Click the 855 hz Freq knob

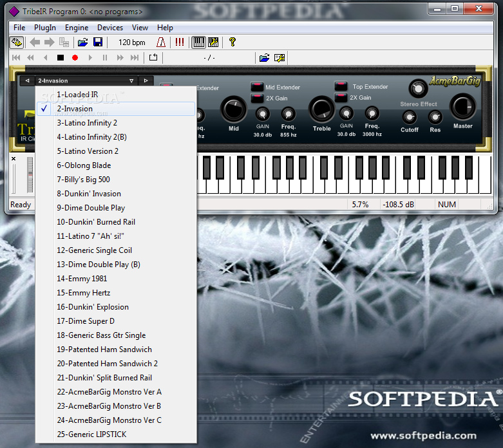[x=288, y=114]
